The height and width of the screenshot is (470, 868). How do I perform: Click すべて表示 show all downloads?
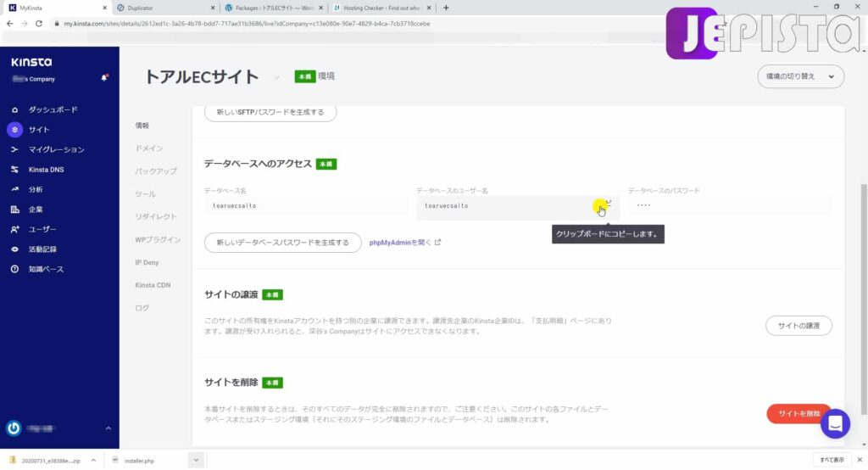coord(832,460)
